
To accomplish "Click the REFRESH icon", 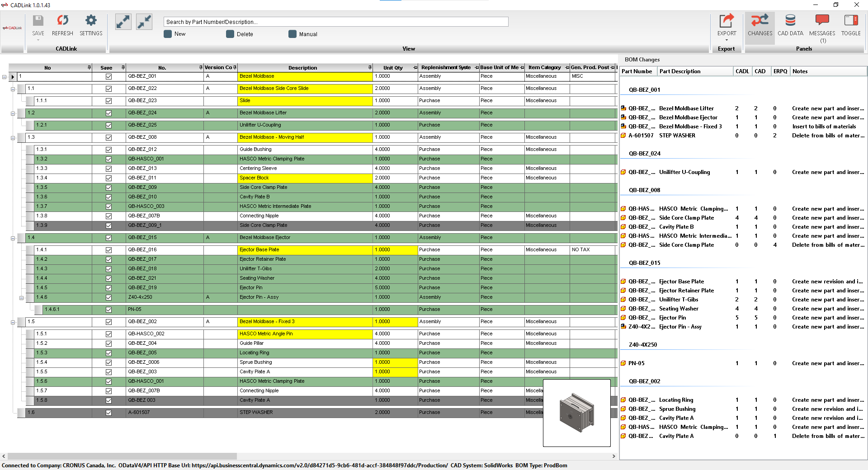I will 62,20.
